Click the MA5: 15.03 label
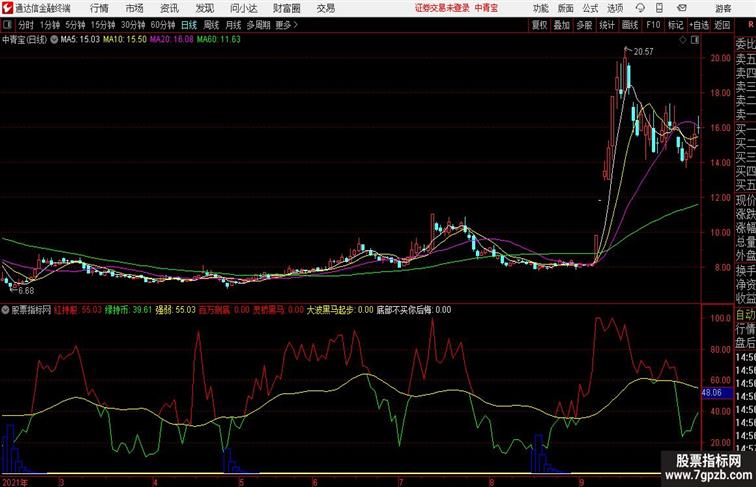756x487 pixels. [80, 40]
